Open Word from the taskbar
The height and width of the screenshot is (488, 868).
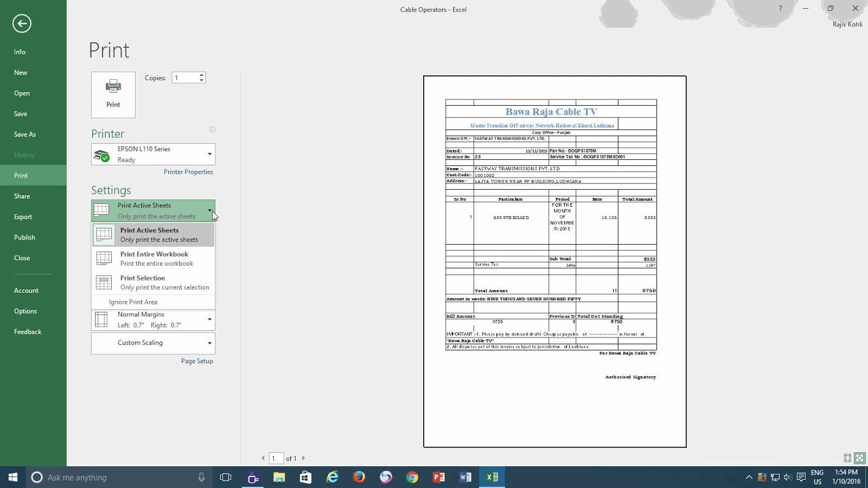465,477
